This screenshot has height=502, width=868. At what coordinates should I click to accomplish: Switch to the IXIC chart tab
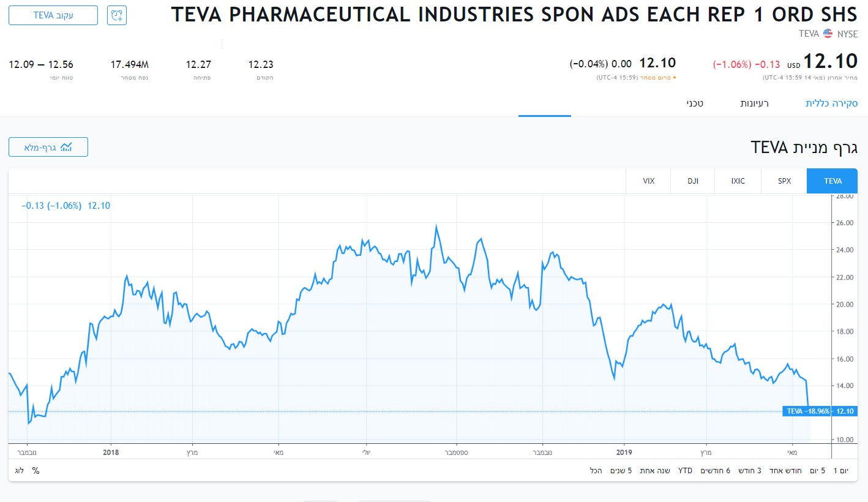(738, 181)
